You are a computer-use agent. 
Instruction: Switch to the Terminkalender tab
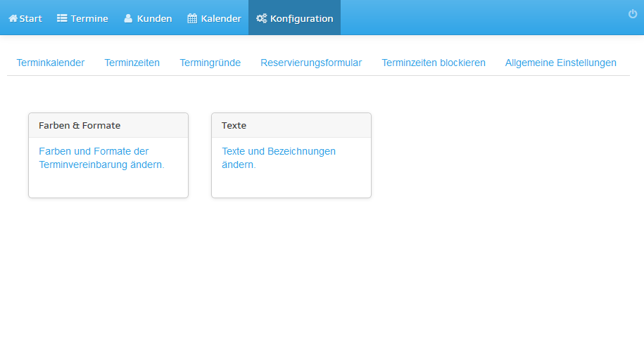coord(51,63)
